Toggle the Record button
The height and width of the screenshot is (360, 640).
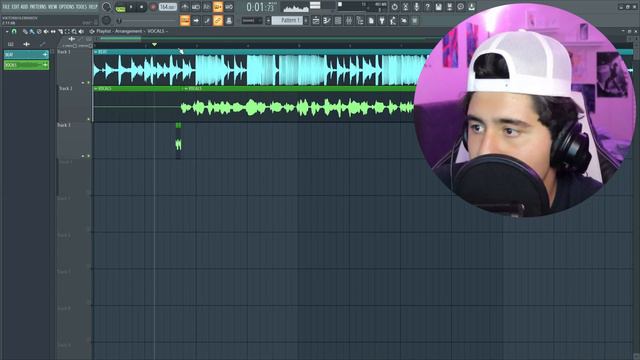coord(153,7)
